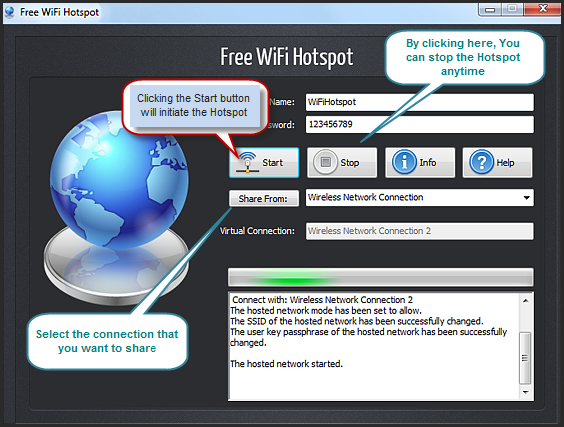Click the blue question mark icon
Image resolution: width=564 pixels, height=427 pixels.
pyautogui.click(x=482, y=162)
